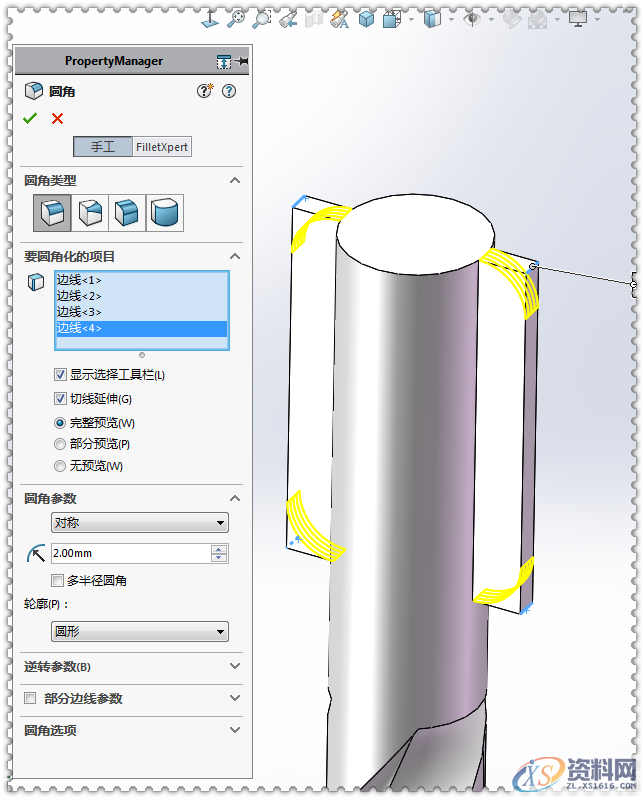The height and width of the screenshot is (799, 644).
Task: Click the View Settings monitor icon
Action: (x=578, y=19)
